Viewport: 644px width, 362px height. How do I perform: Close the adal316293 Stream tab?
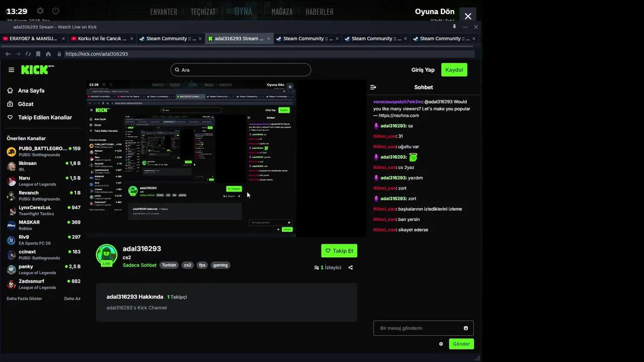[269, 38]
